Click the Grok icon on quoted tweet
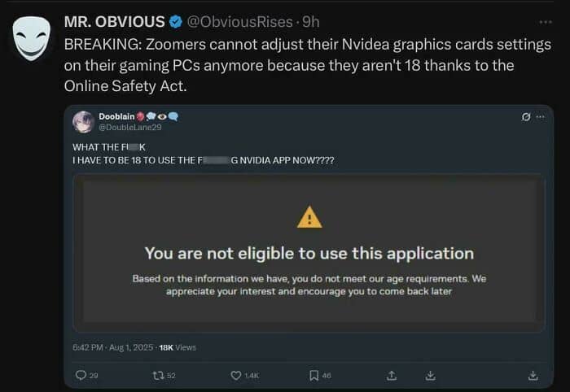 (x=527, y=117)
